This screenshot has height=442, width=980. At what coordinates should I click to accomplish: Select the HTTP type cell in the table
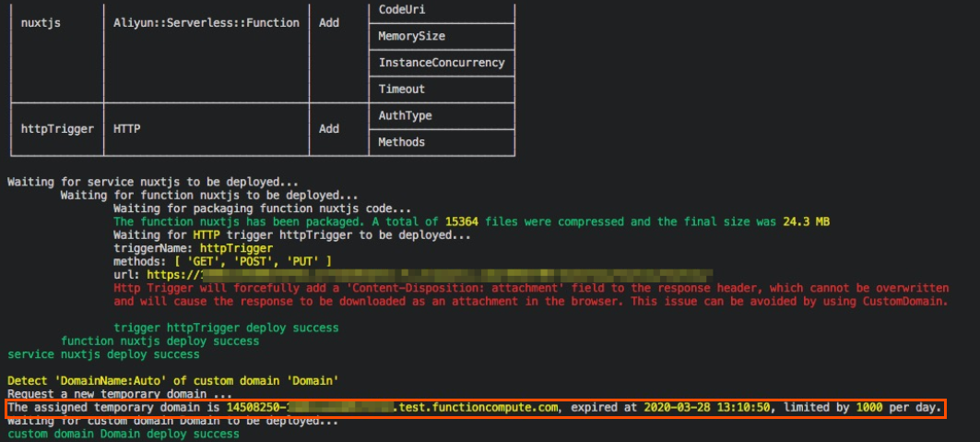126,129
